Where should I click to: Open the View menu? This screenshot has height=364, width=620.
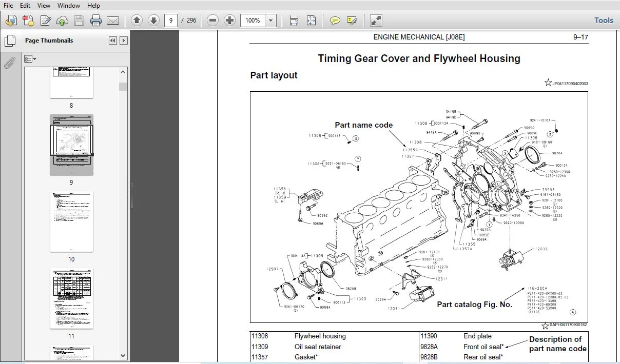pyautogui.click(x=44, y=5)
